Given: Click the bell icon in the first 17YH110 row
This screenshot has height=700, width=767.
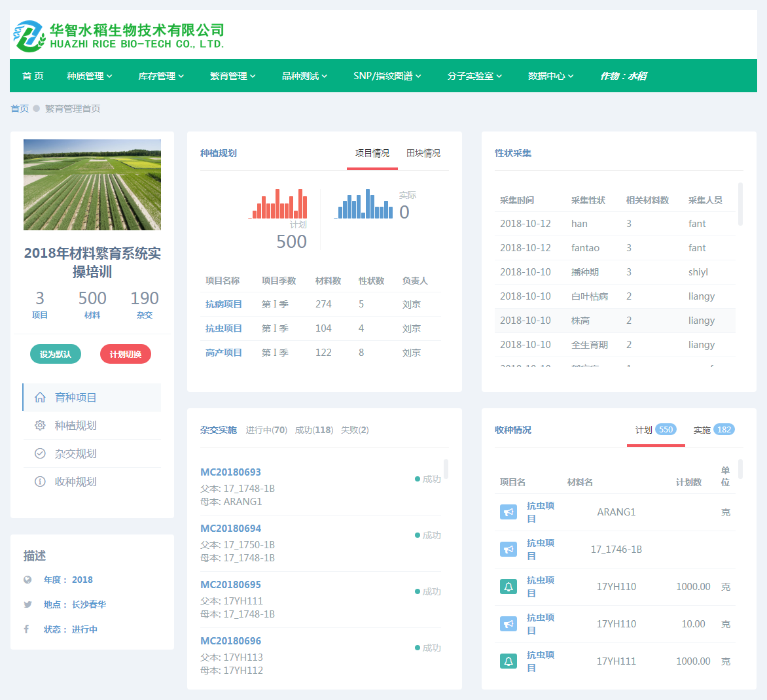Looking at the screenshot, I should pos(508,587).
